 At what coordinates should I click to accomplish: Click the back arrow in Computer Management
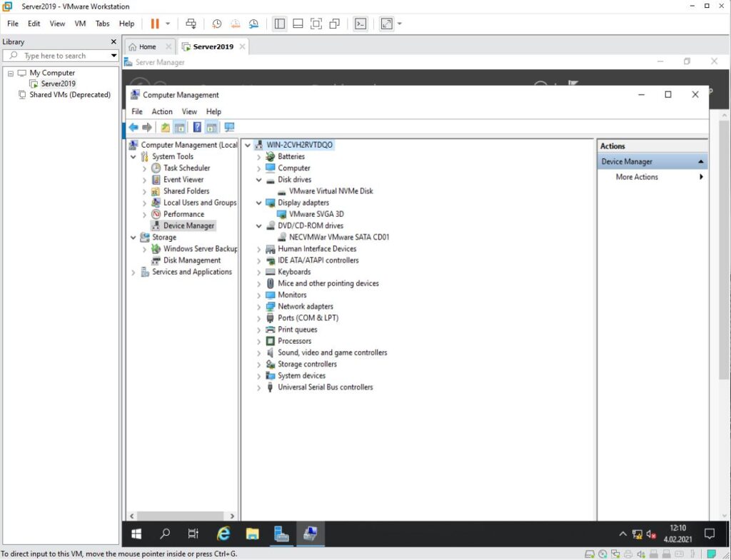(133, 127)
